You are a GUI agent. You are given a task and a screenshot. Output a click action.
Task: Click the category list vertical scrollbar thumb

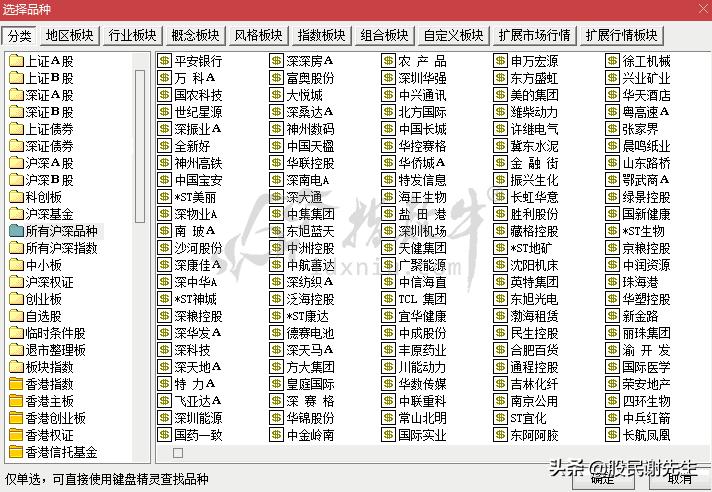click(140, 146)
